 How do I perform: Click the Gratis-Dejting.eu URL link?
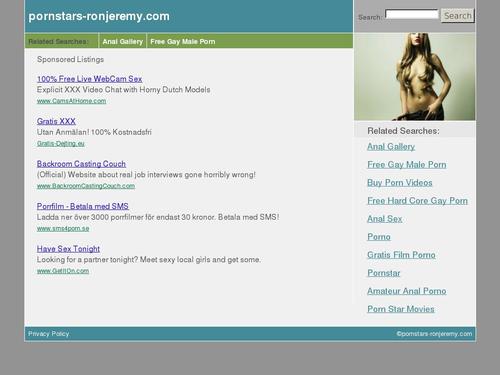(61, 143)
